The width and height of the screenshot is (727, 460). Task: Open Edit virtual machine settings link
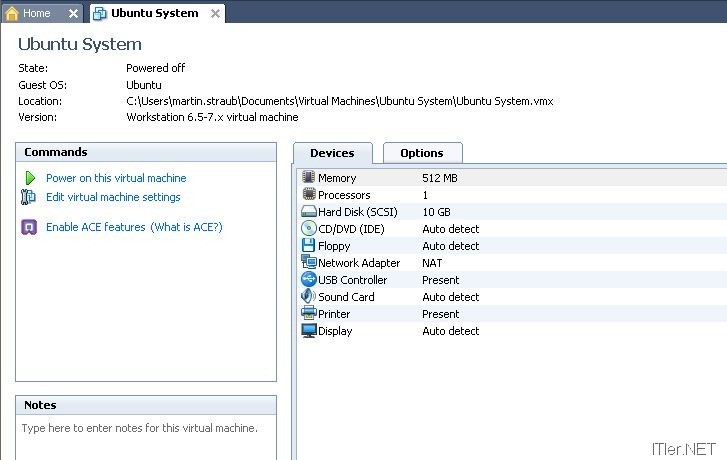[x=113, y=197]
